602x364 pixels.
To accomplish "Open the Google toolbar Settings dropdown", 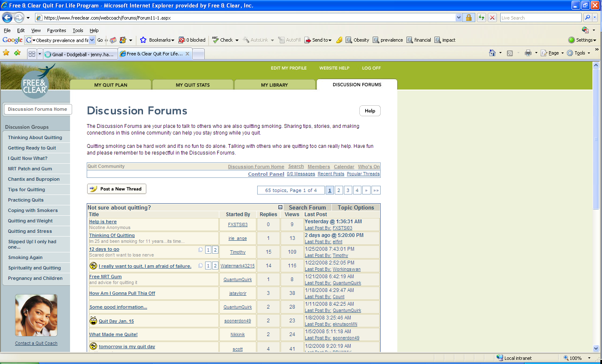I will (582, 40).
